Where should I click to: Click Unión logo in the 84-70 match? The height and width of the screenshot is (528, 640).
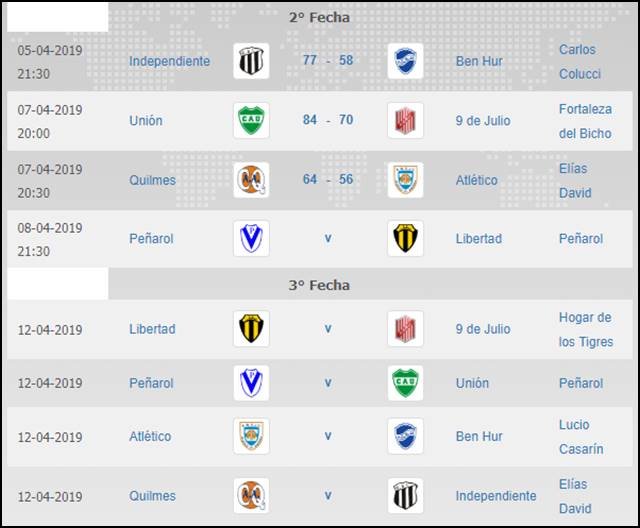pyautogui.click(x=251, y=120)
